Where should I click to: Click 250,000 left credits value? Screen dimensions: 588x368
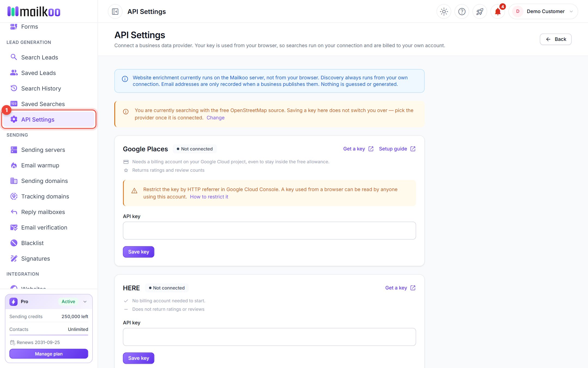[75, 316]
